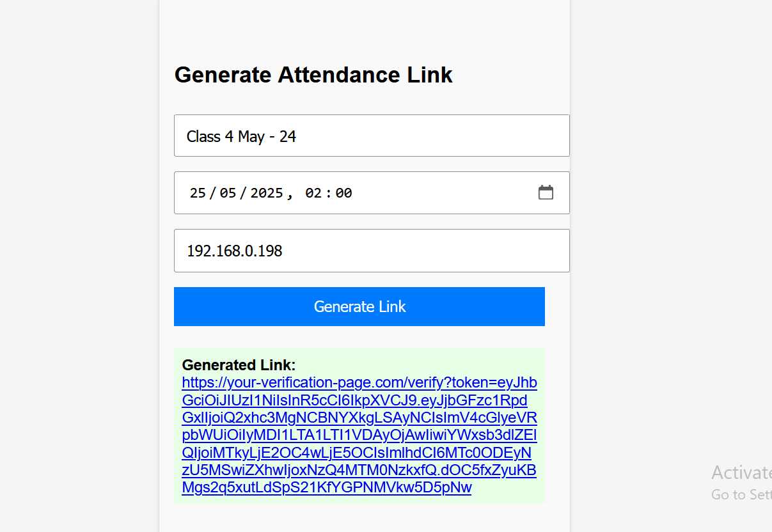
Task: Click the Activate watermark text
Action: coord(741,473)
